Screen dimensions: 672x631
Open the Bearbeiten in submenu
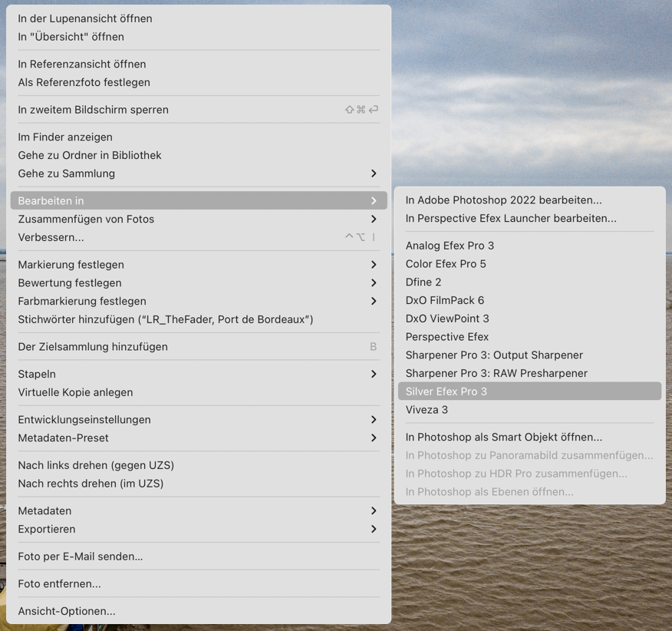pos(199,201)
